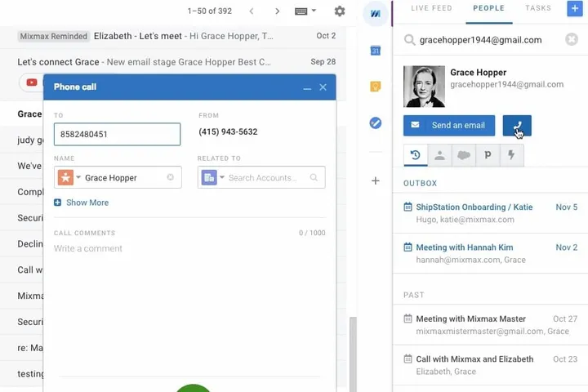This screenshot has width=588, height=392.
Task: Open Meeting with Mixmax Master event
Action: (491, 325)
